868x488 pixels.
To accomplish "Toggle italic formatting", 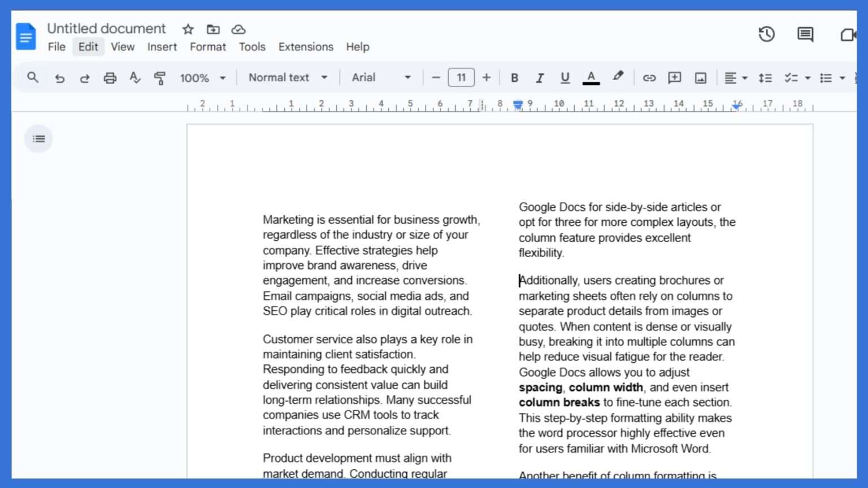I will point(540,77).
